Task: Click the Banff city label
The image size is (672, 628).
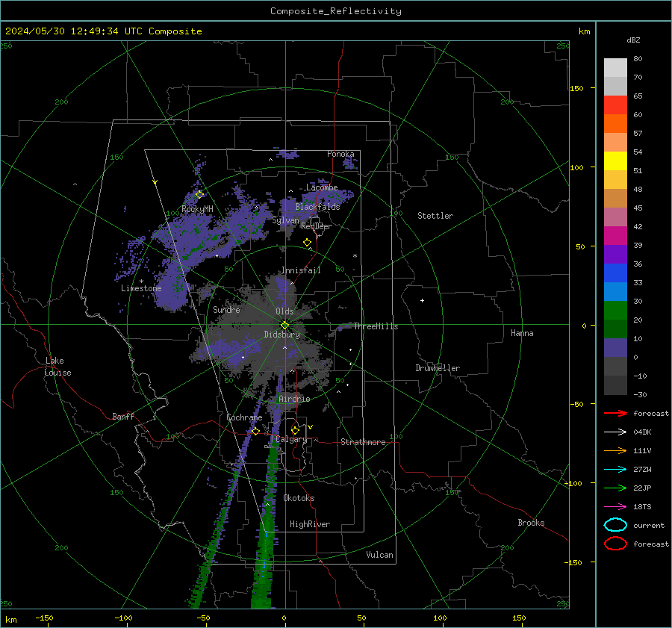Action: [x=123, y=416]
